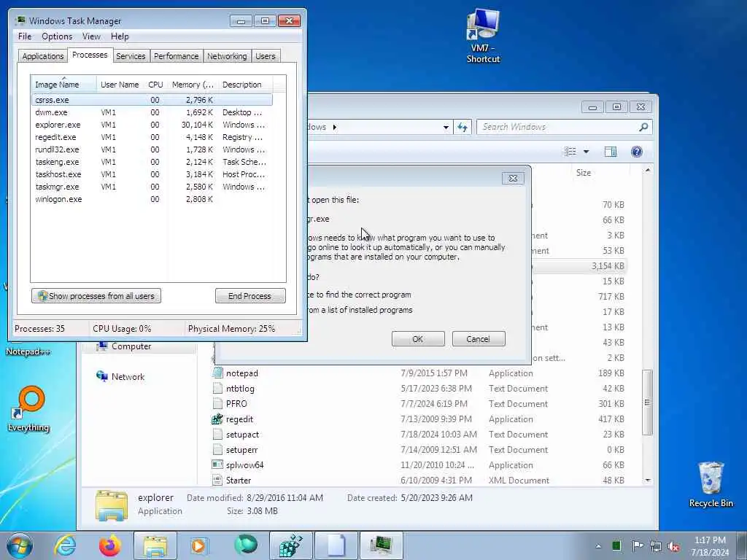Switch to the Applications tab
Image resolution: width=747 pixels, height=560 pixels.
[43, 55]
